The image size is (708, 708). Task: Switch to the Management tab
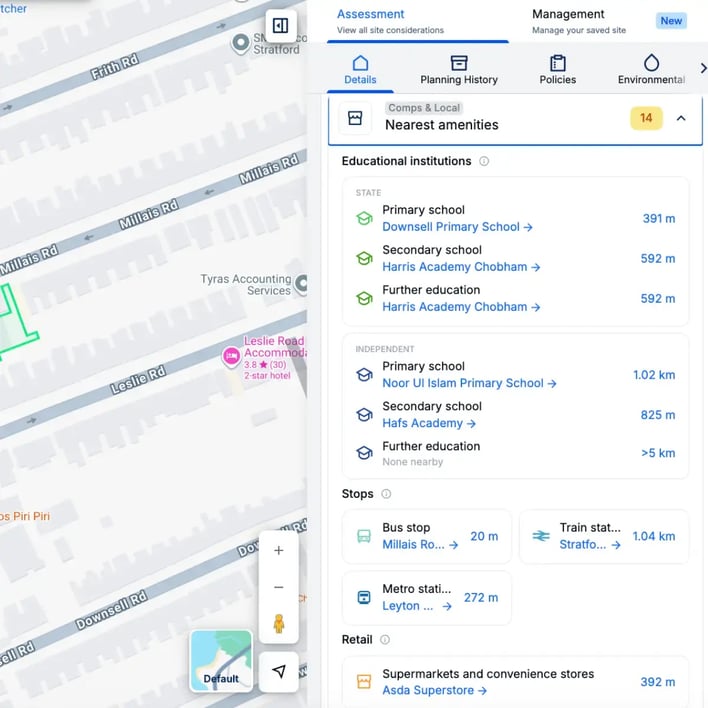568,21
